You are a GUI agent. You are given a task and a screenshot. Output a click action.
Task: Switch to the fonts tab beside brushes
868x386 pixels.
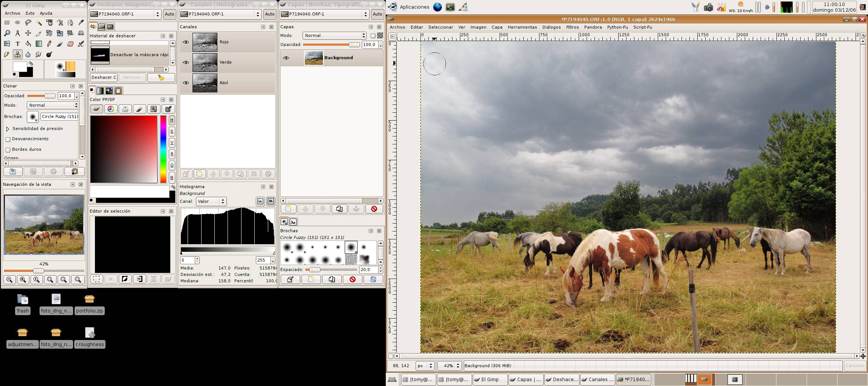[x=293, y=222]
